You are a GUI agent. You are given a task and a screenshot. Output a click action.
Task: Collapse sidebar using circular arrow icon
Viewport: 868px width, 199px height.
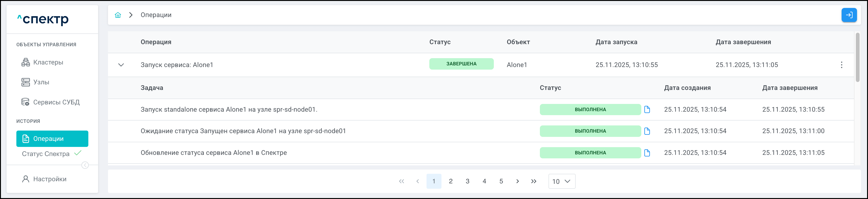pyautogui.click(x=85, y=165)
